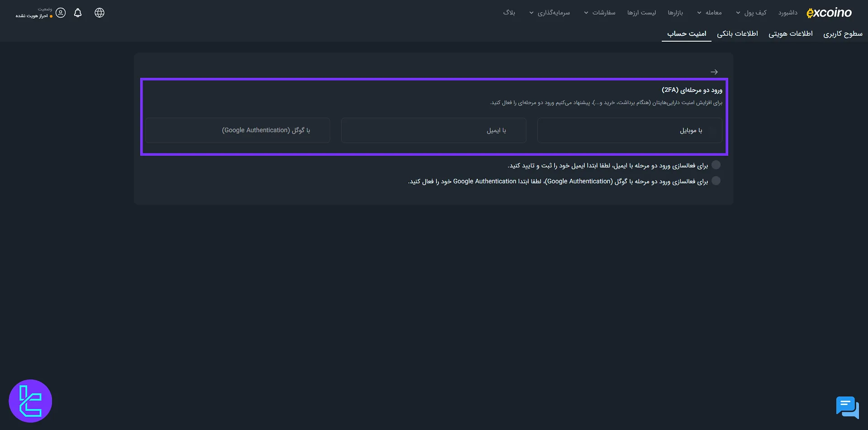
Task: Open the support chat widget
Action: 847,407
